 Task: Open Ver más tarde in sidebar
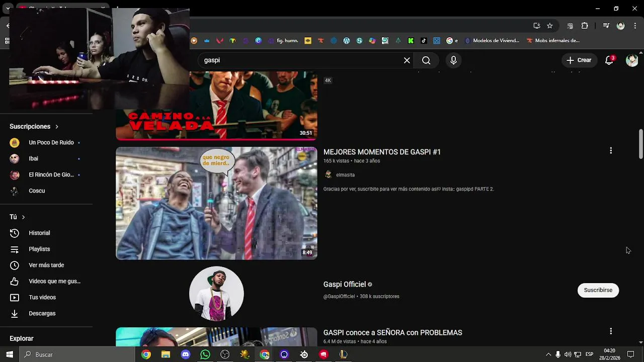46,265
